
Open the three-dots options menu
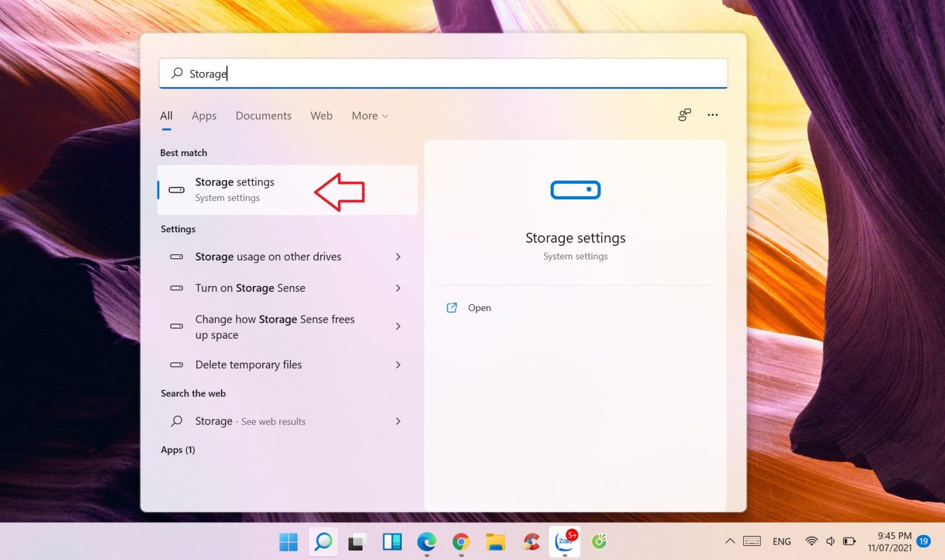pos(712,115)
